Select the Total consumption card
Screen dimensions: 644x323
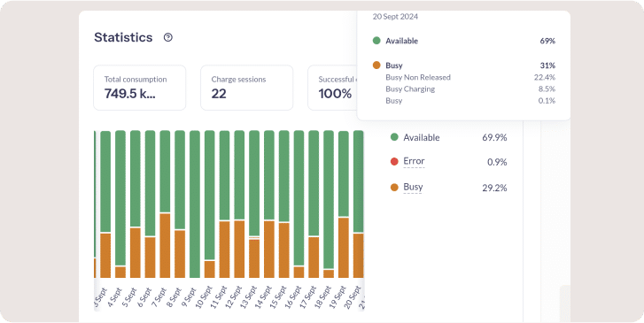(140, 88)
